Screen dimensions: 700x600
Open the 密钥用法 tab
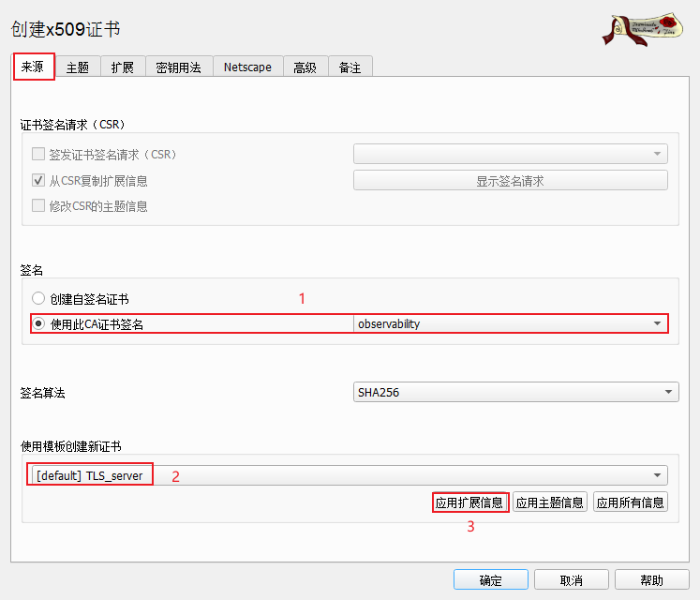coord(178,67)
